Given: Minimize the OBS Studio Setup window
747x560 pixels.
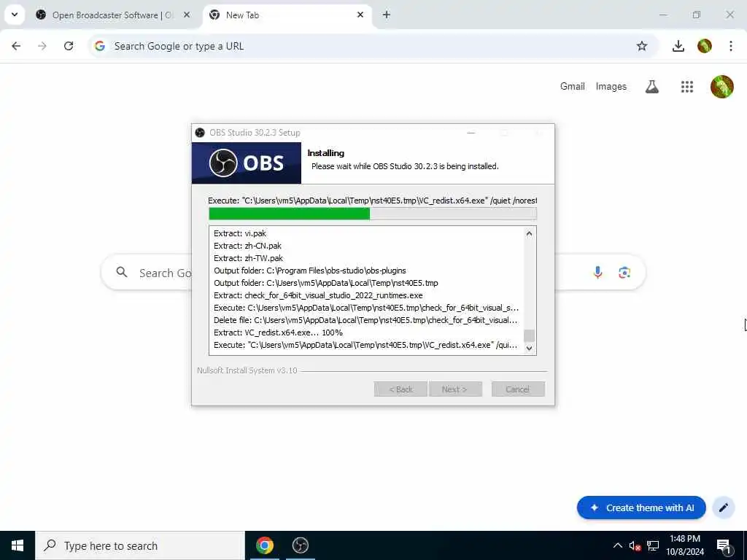Looking at the screenshot, I should 471,133.
